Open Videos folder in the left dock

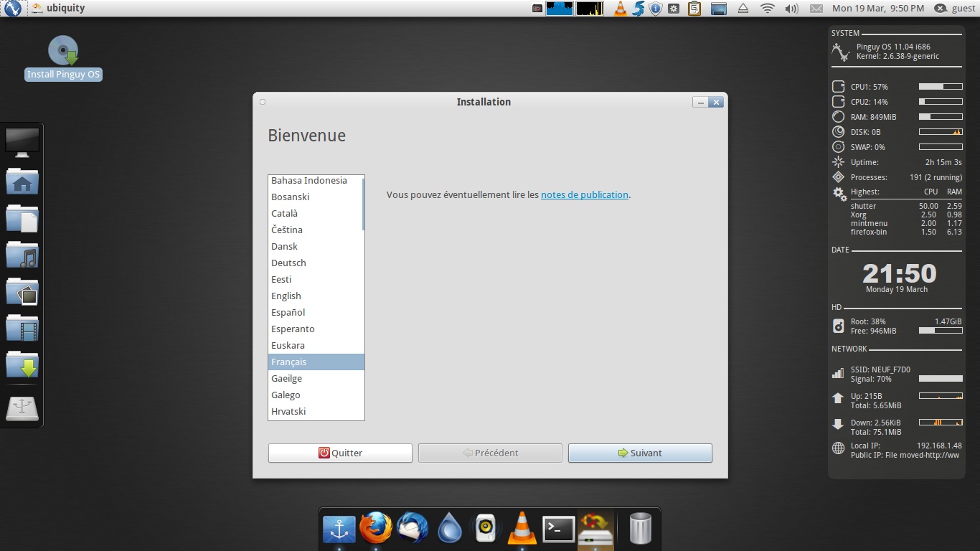coord(22,328)
